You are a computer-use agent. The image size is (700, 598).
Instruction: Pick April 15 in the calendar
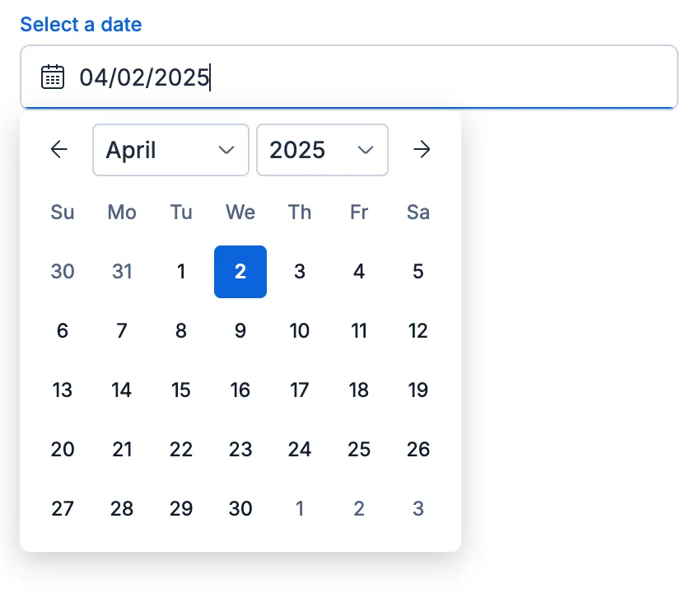click(x=181, y=390)
